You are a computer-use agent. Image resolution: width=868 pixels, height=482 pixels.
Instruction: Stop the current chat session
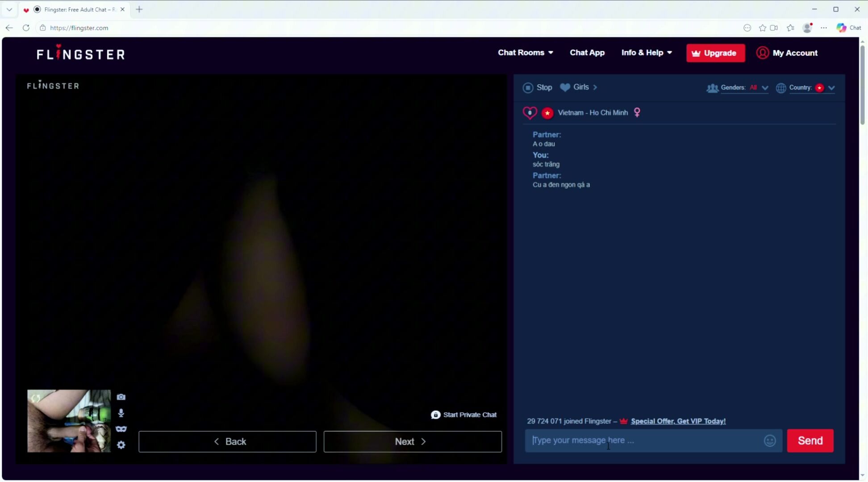pyautogui.click(x=538, y=87)
